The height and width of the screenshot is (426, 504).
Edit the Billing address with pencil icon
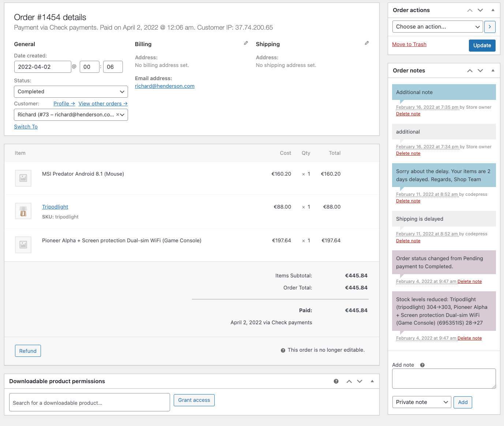(x=245, y=43)
